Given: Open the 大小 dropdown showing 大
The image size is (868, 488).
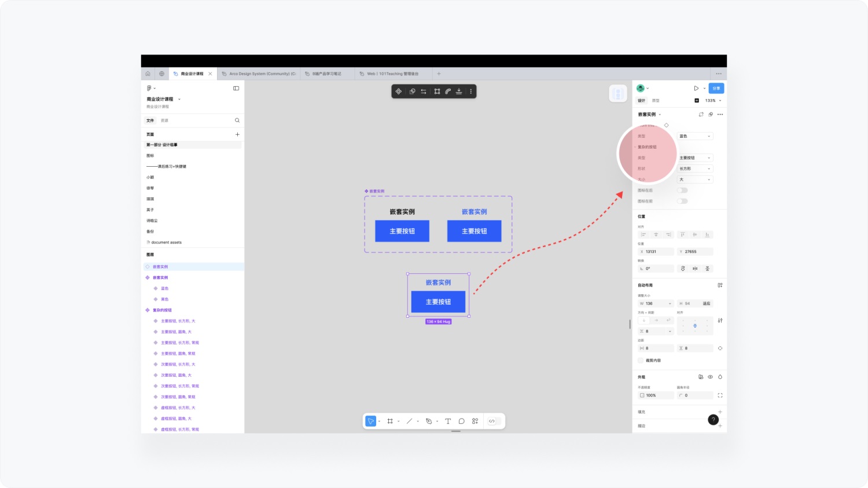Looking at the screenshot, I should pos(694,179).
